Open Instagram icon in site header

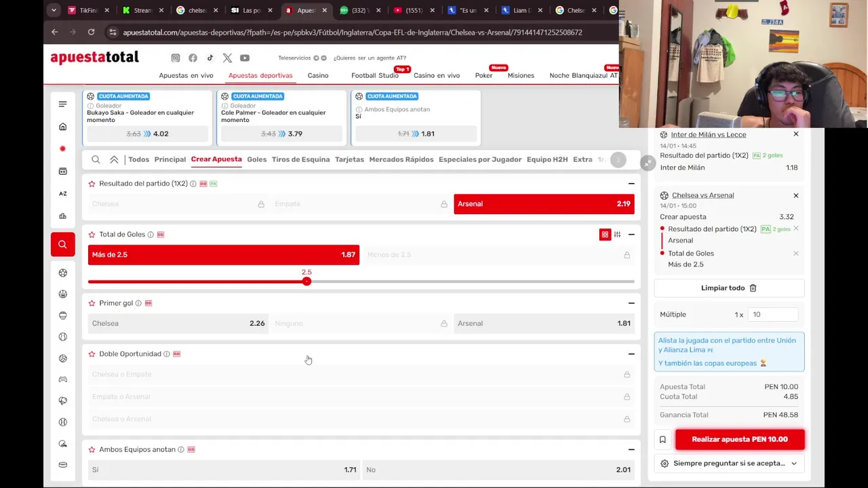tap(176, 58)
